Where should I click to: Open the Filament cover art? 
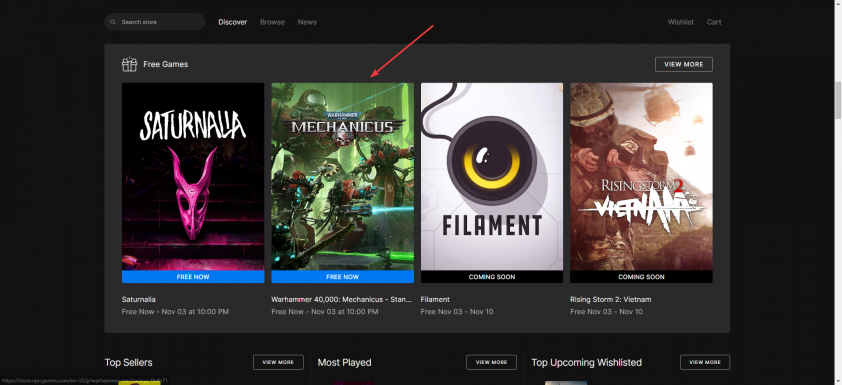coord(492,176)
